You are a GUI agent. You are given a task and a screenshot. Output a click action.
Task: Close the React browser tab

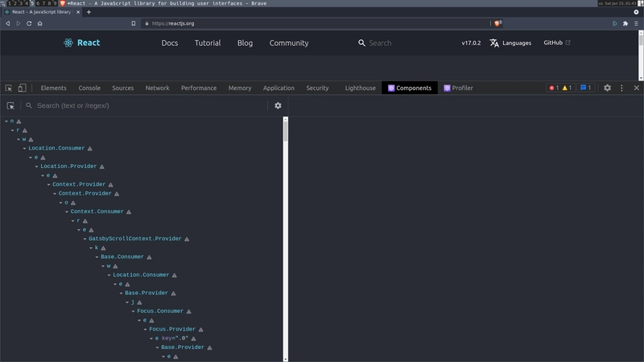(x=78, y=12)
